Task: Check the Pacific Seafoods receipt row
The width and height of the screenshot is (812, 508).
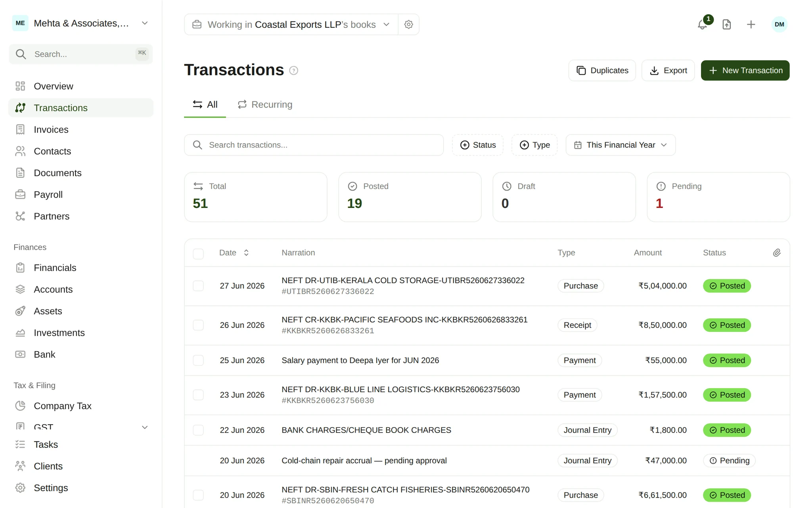Action: [198, 325]
